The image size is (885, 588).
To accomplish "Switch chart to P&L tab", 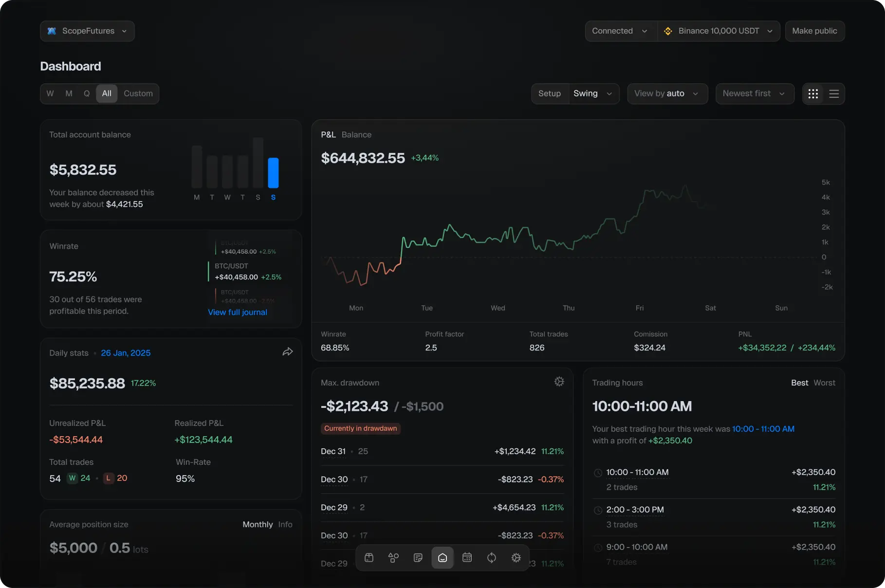I will pos(328,134).
